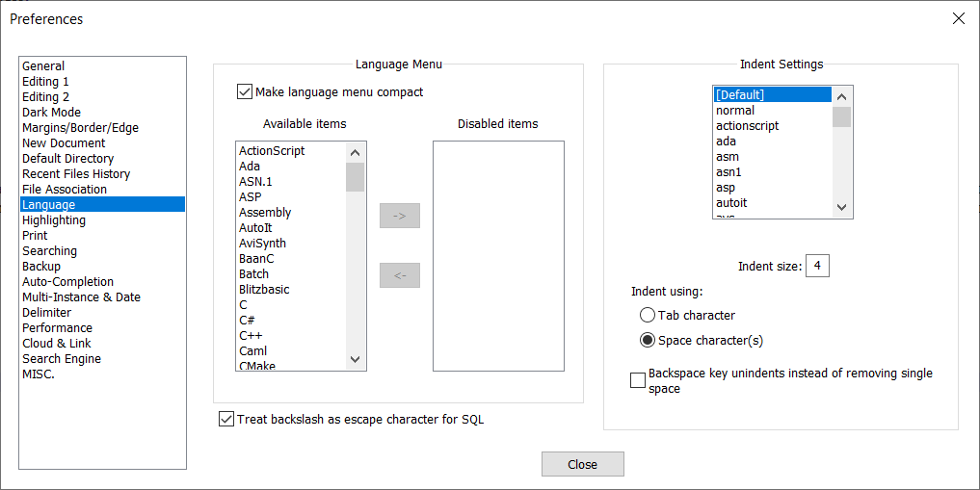Select Tab character indent option

[648, 315]
